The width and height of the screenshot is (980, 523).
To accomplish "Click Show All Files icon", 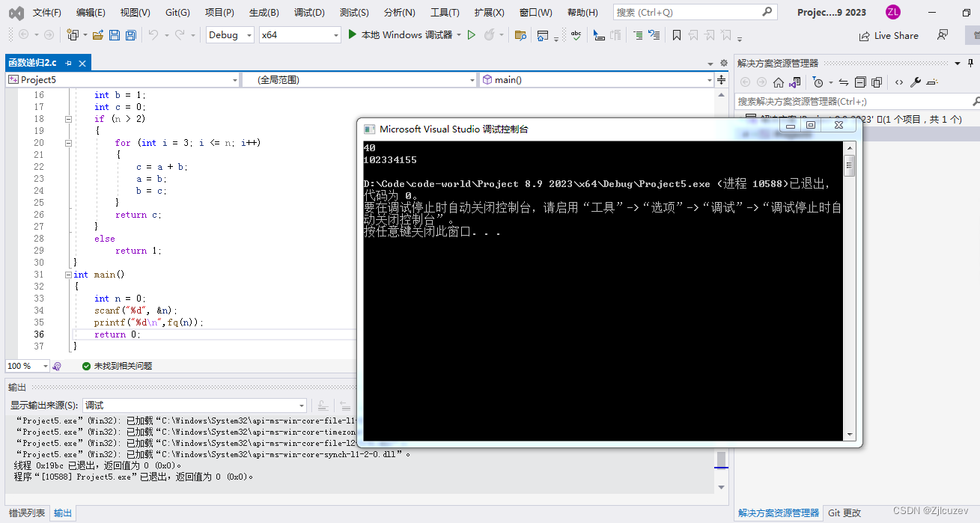I will 877,82.
